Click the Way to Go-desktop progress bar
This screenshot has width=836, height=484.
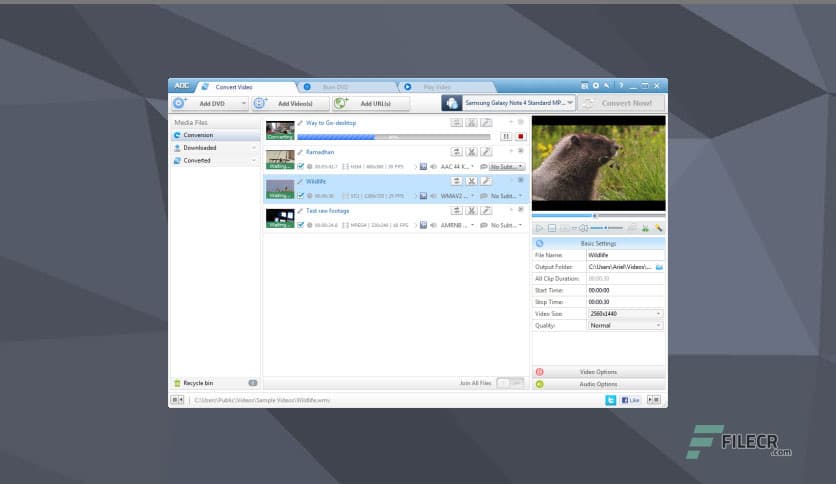coord(393,137)
